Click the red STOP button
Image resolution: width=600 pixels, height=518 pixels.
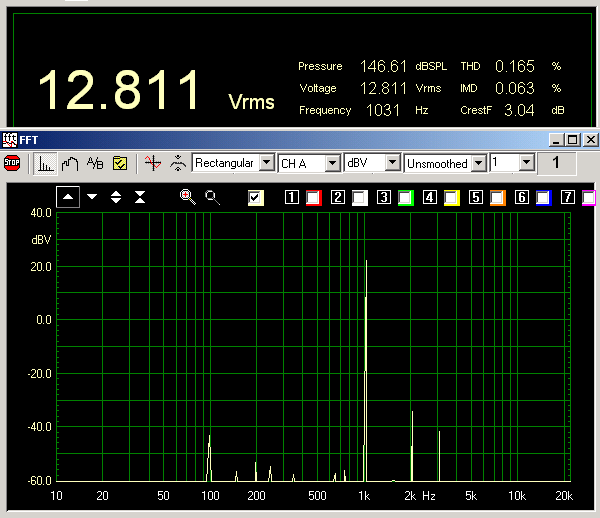point(12,162)
